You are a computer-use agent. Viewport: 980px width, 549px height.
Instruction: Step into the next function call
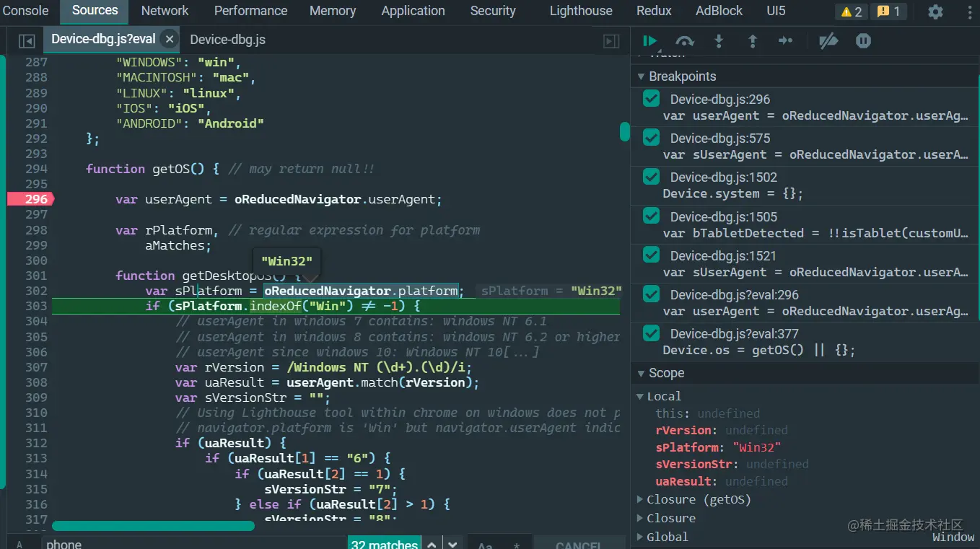719,41
